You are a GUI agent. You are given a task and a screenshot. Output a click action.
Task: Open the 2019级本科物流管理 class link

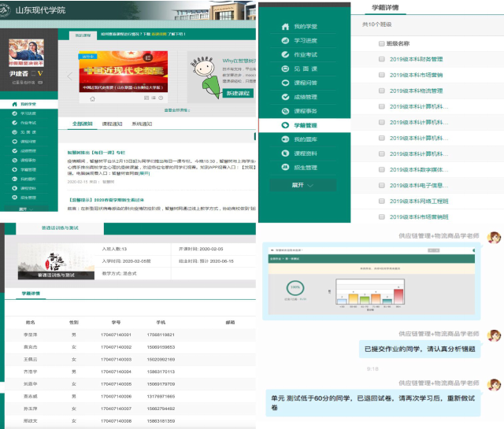[x=416, y=91]
